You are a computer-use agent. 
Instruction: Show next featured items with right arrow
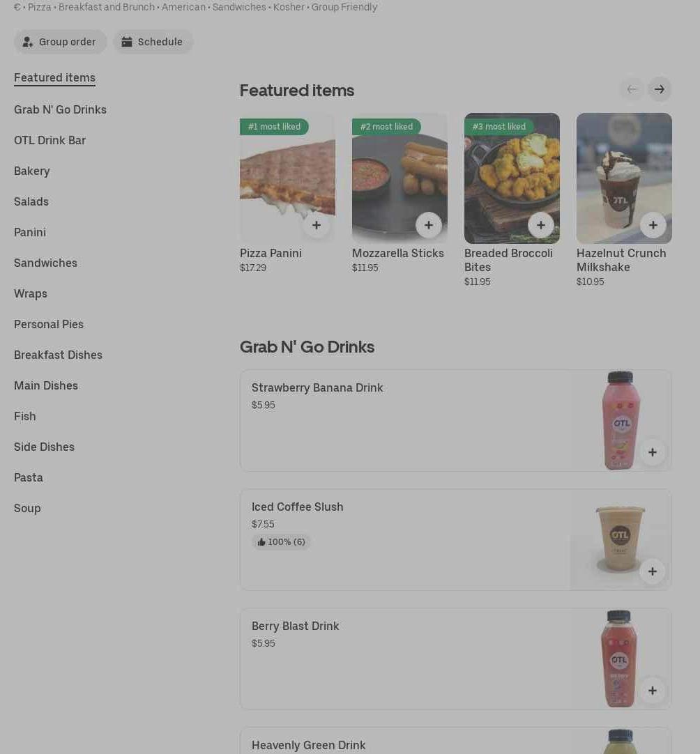click(659, 89)
